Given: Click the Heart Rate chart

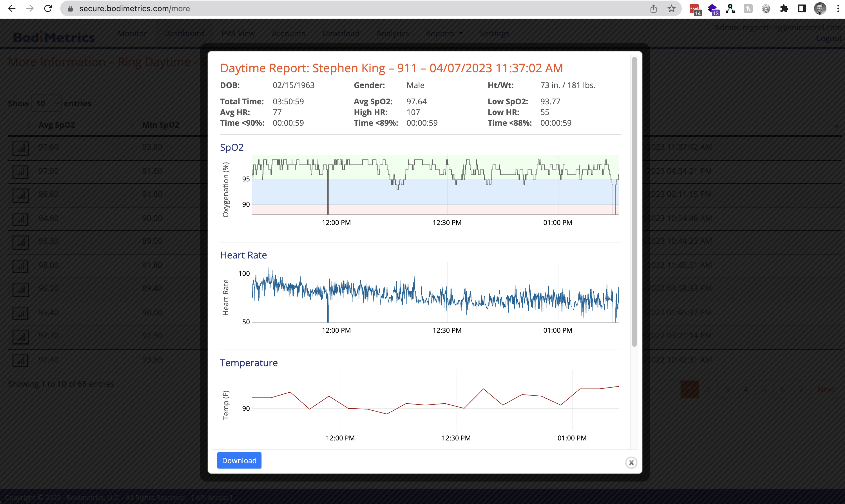Looking at the screenshot, I should [x=435, y=292].
